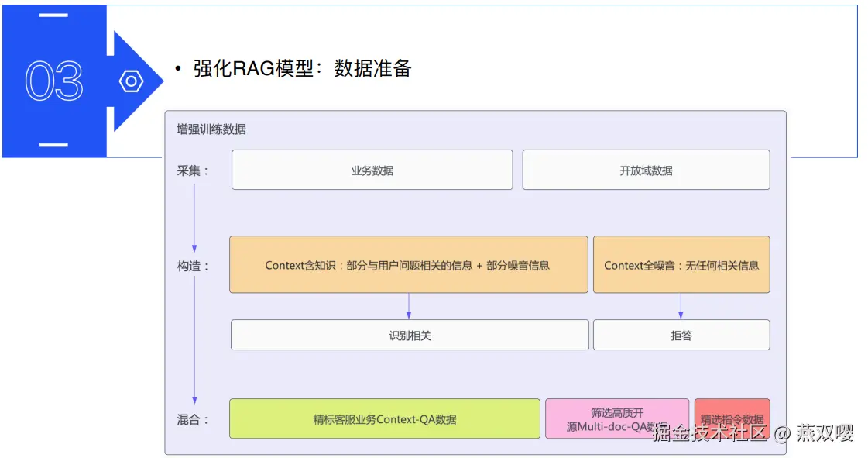Image resolution: width=868 pixels, height=458 pixels.
Task: Select the 业务数据 box
Action: tap(372, 170)
